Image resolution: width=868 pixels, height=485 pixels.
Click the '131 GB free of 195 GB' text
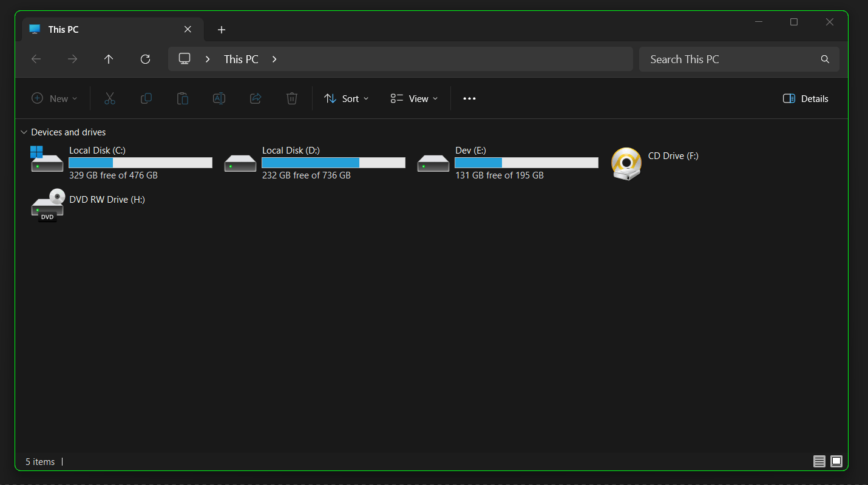500,175
